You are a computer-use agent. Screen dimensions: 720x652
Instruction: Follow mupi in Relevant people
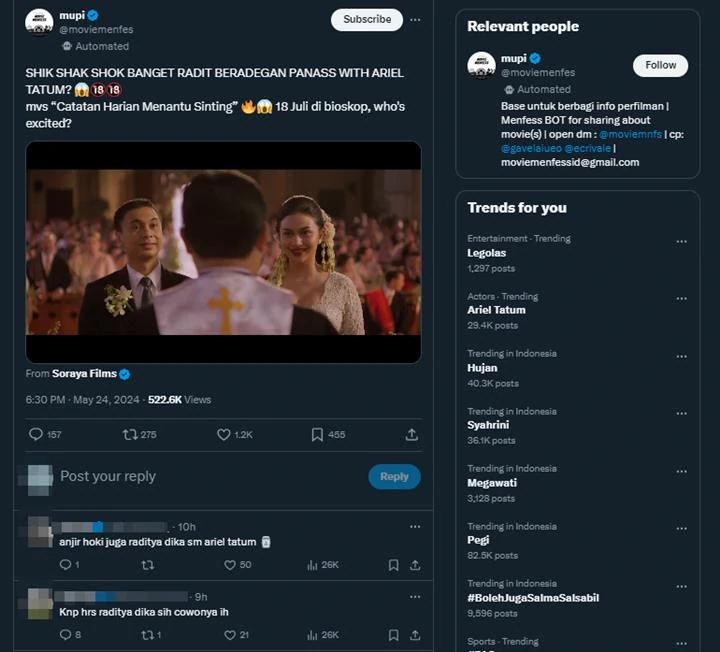point(660,65)
